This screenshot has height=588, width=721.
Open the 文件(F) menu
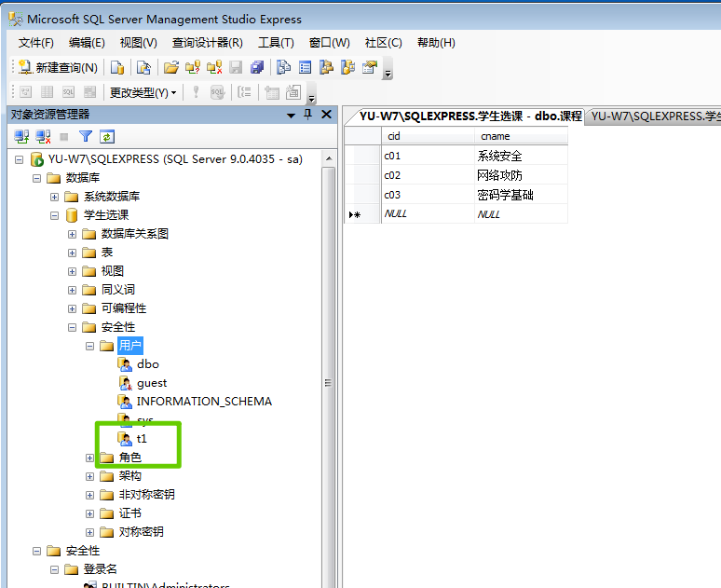click(x=36, y=43)
